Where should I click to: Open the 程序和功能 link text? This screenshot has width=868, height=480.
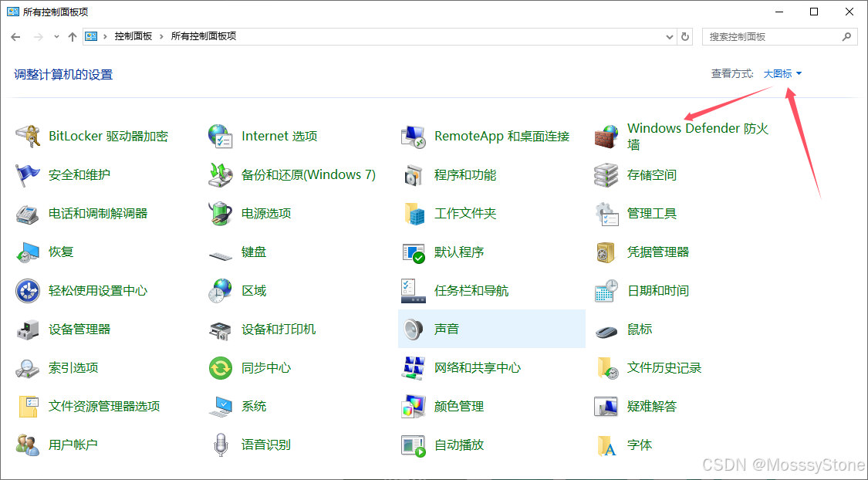click(465, 175)
